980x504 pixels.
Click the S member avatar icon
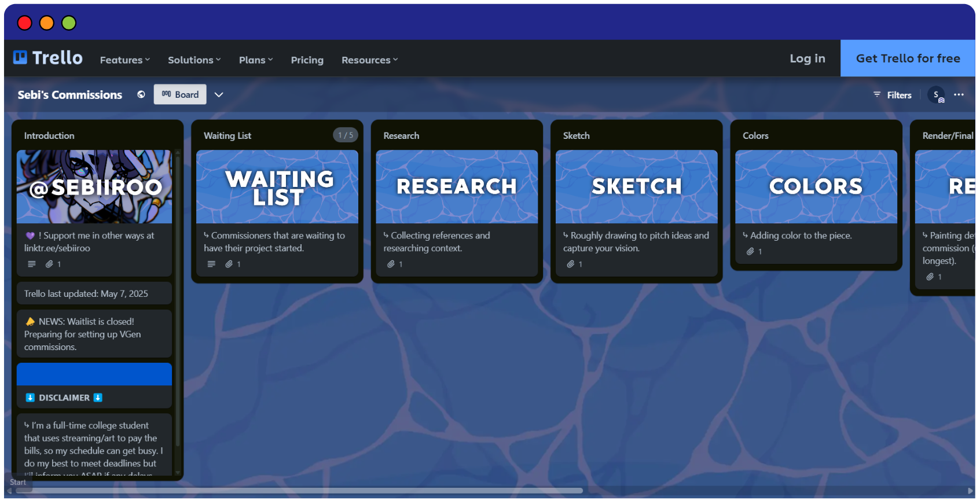coord(935,95)
